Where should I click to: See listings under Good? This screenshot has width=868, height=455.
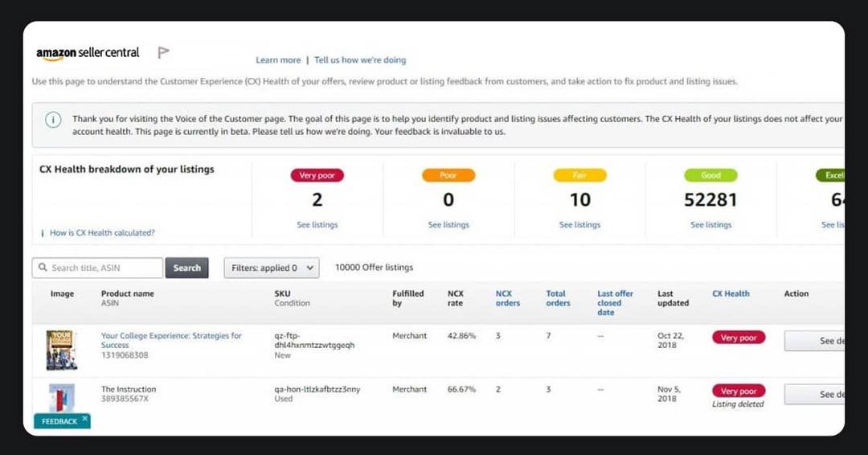(710, 225)
